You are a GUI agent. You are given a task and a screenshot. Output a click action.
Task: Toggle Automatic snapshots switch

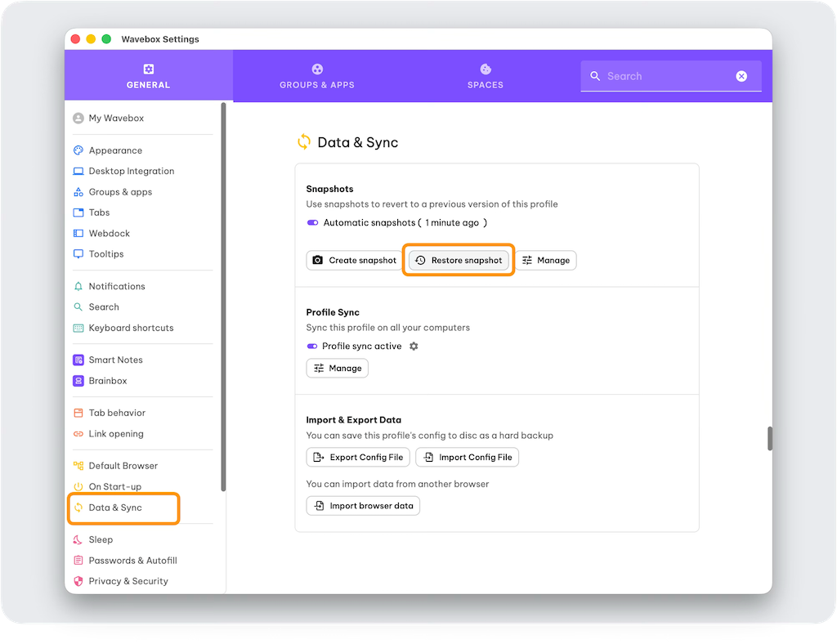pyautogui.click(x=312, y=223)
